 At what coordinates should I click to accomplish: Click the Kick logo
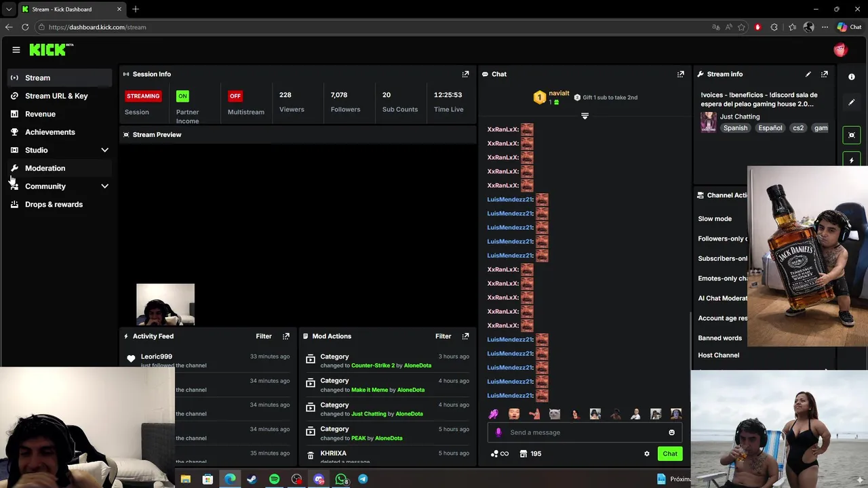(51, 49)
